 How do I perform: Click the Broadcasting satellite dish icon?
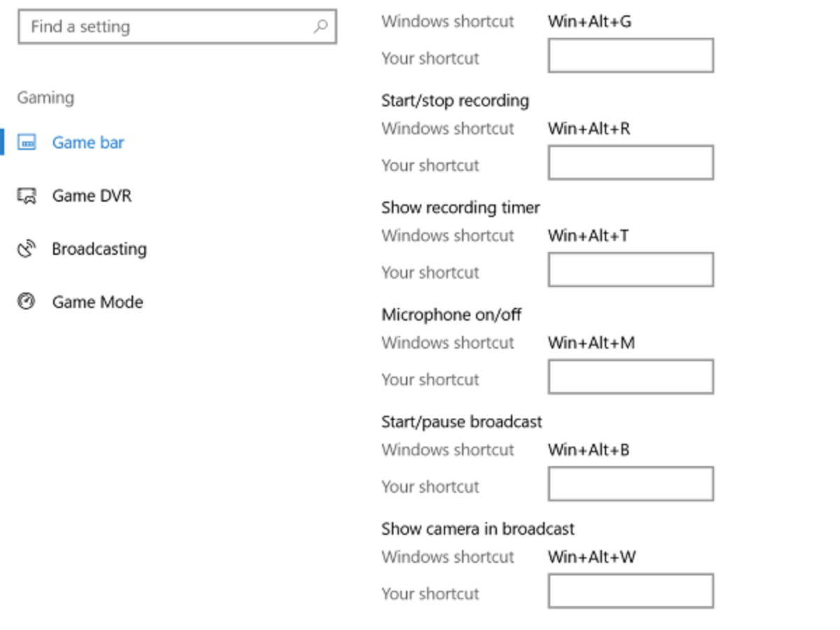point(27,249)
